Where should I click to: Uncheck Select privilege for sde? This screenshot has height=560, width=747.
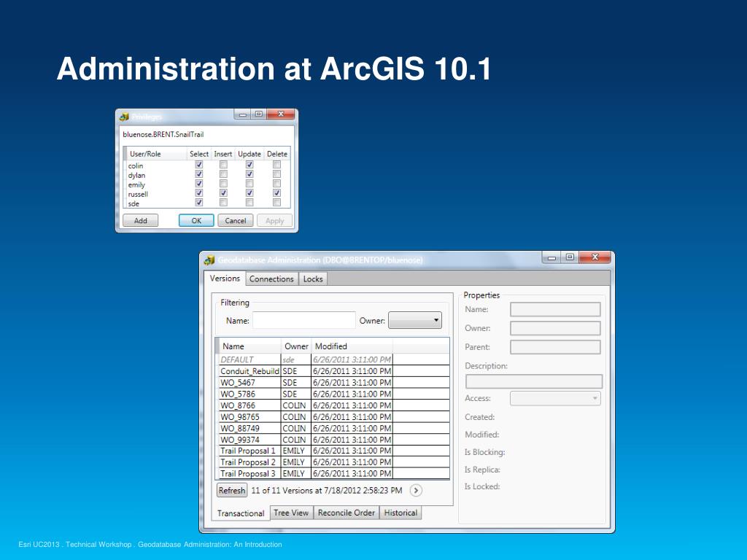(199, 203)
